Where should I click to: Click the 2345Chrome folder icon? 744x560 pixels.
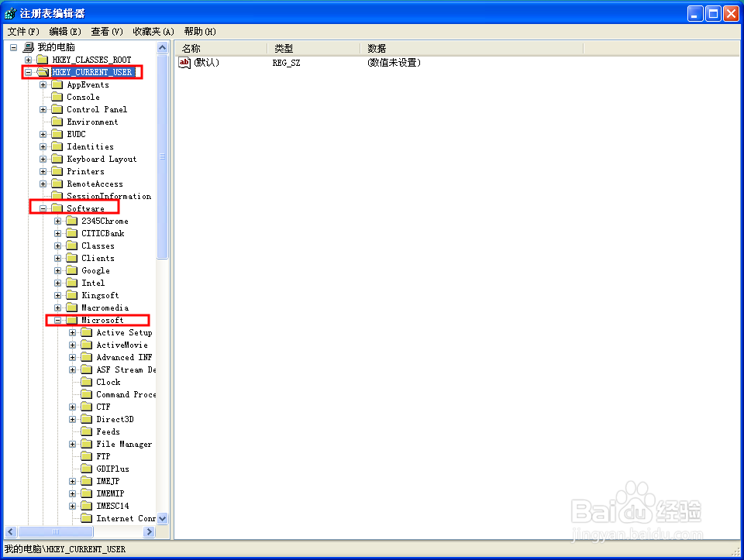coord(72,221)
